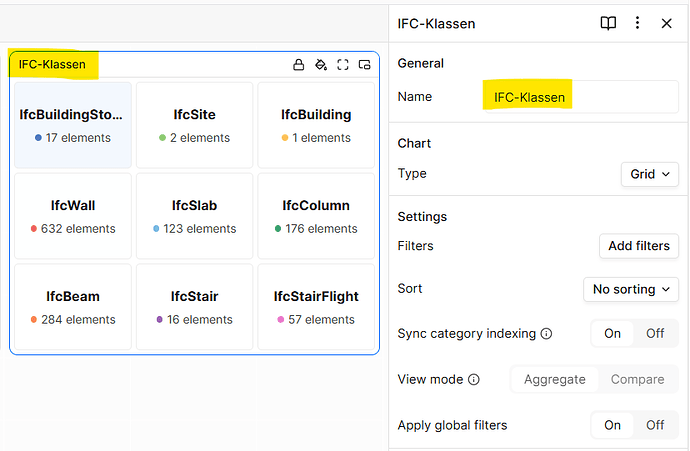
Task: Turn Sync category indexing On
Action: pos(612,334)
